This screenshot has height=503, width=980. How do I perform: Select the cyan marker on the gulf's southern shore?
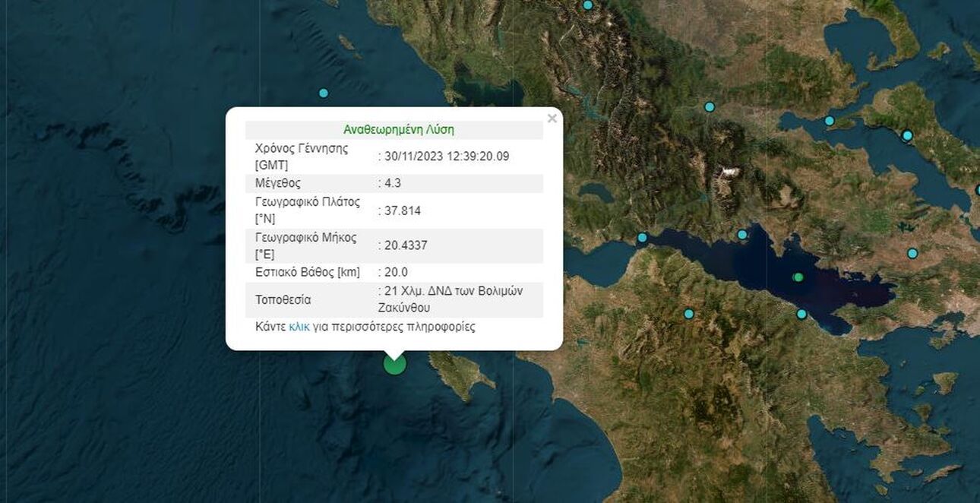[801, 314]
